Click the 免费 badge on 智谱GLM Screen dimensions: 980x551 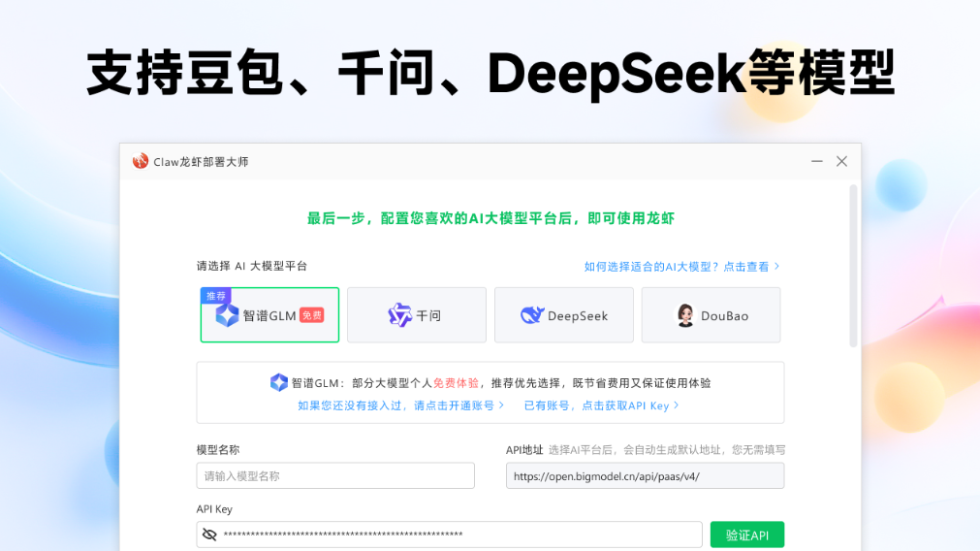click(x=312, y=315)
